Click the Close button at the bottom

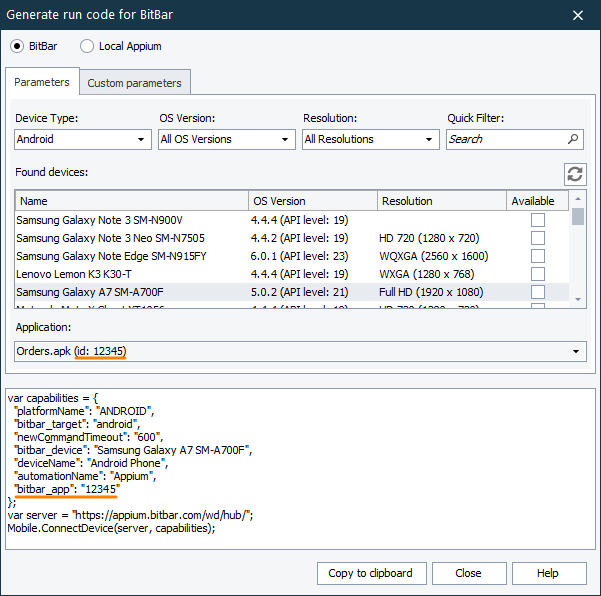pos(468,573)
